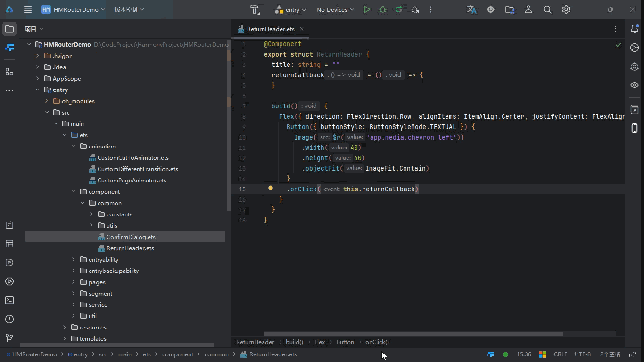Open Search Everywhere magnifier icon
Viewport: 644px width, 362px height.
click(x=547, y=9)
